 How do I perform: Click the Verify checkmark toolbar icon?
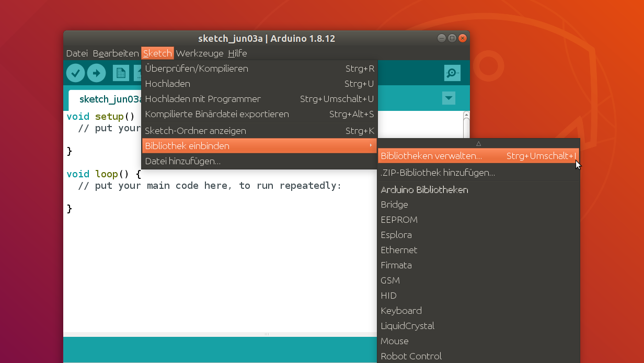coord(76,73)
